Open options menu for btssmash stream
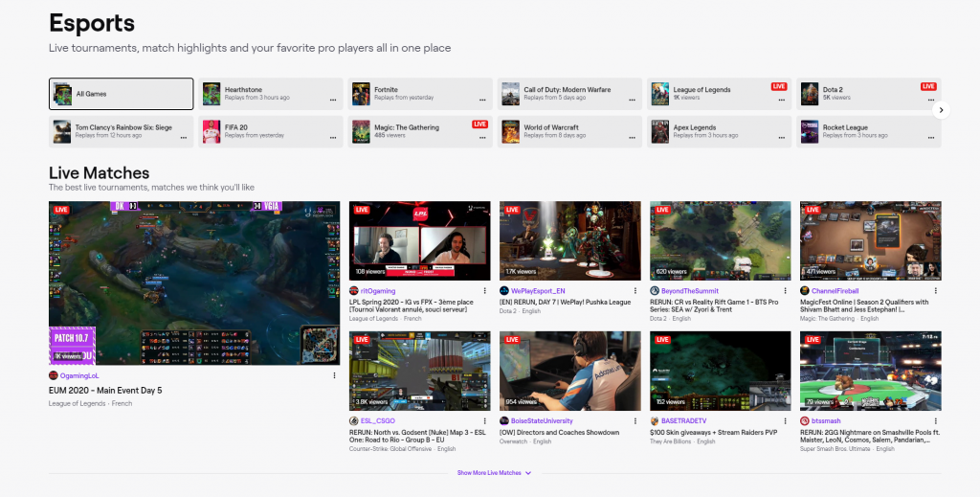 [936, 420]
